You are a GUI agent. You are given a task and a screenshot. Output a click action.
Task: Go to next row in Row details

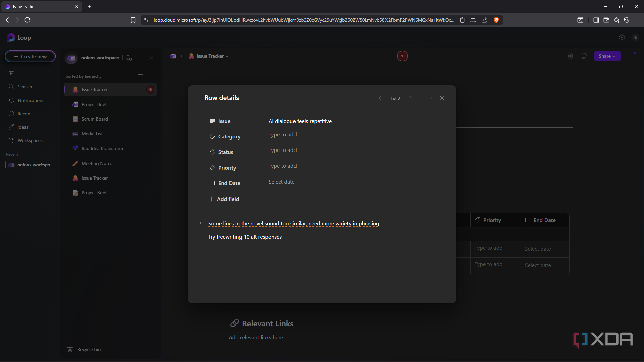(x=410, y=98)
